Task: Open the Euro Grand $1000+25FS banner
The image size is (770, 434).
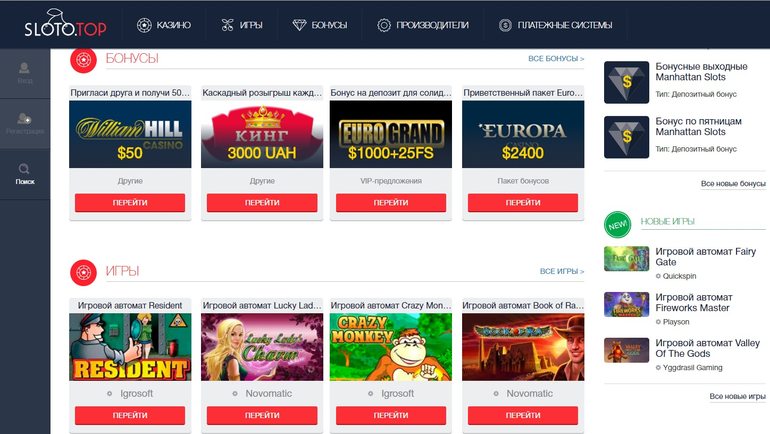Action: click(x=391, y=135)
